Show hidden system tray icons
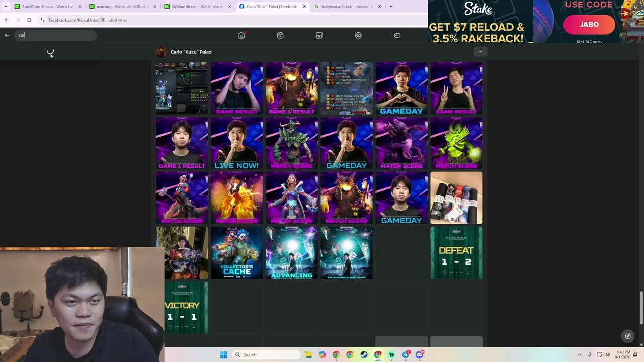The height and width of the screenshot is (362, 644). [579, 355]
